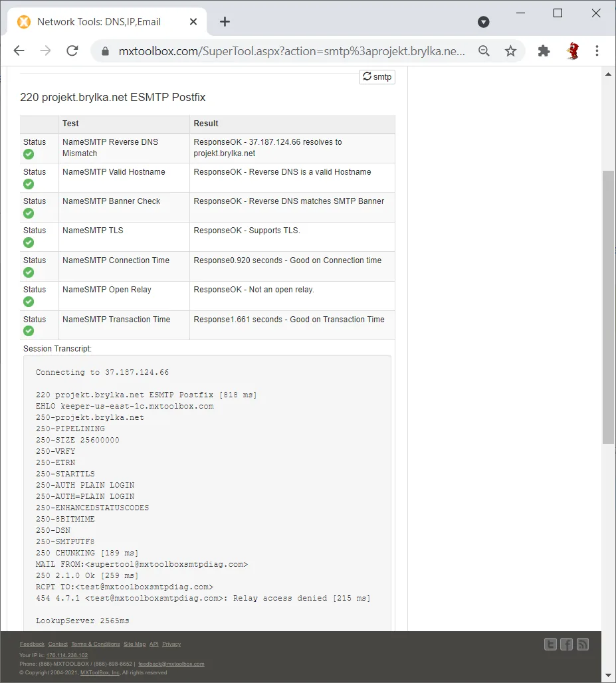Viewport: 616px width, 683px height.
Task: Open the Feedback footer link
Action: click(32, 644)
